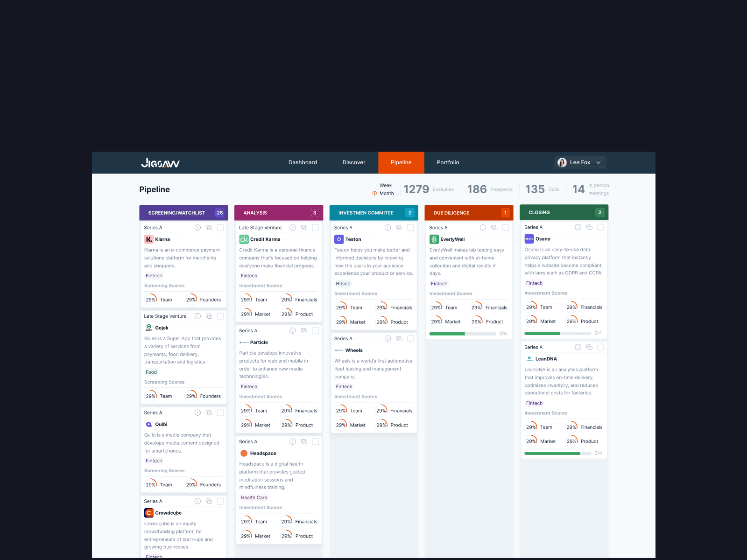This screenshot has width=747, height=560.
Task: Check the Gojek card checkbox
Action: [220, 316]
